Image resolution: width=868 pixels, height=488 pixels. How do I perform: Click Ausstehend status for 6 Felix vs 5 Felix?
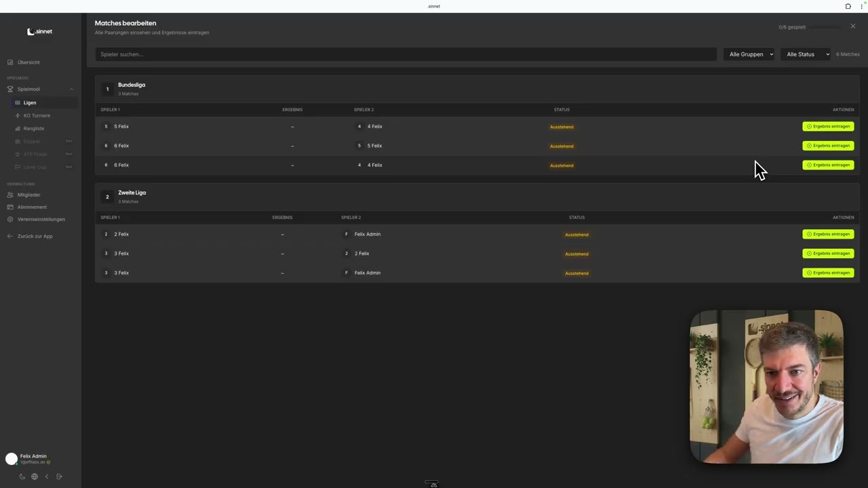click(561, 146)
